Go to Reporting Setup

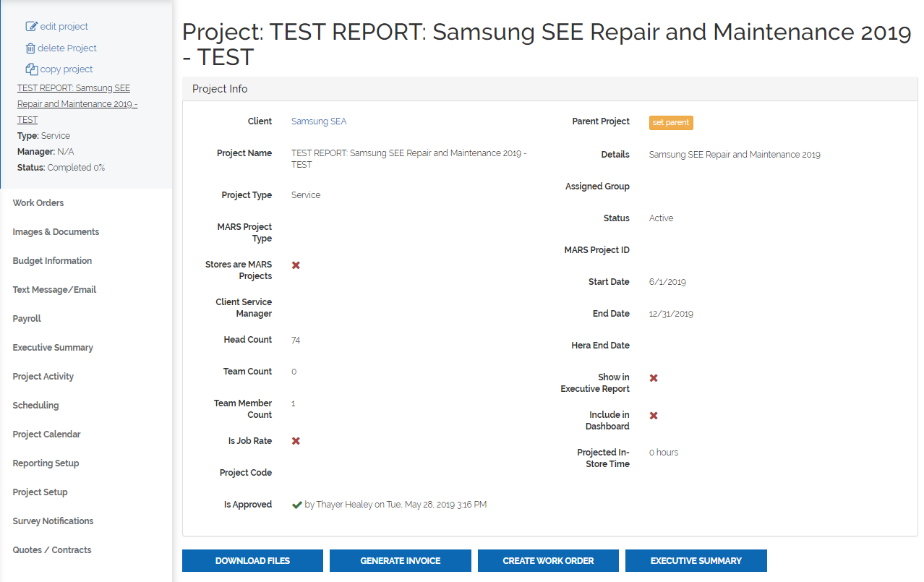46,463
